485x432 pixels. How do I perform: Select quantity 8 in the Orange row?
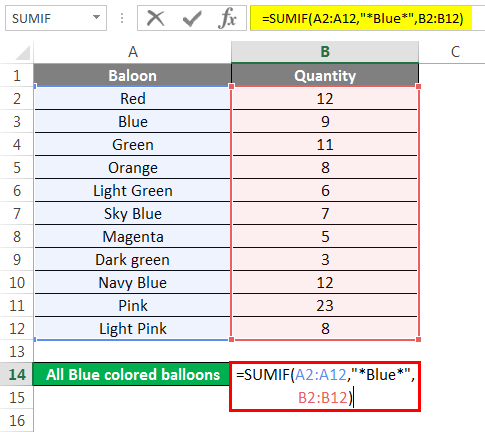[x=325, y=168]
